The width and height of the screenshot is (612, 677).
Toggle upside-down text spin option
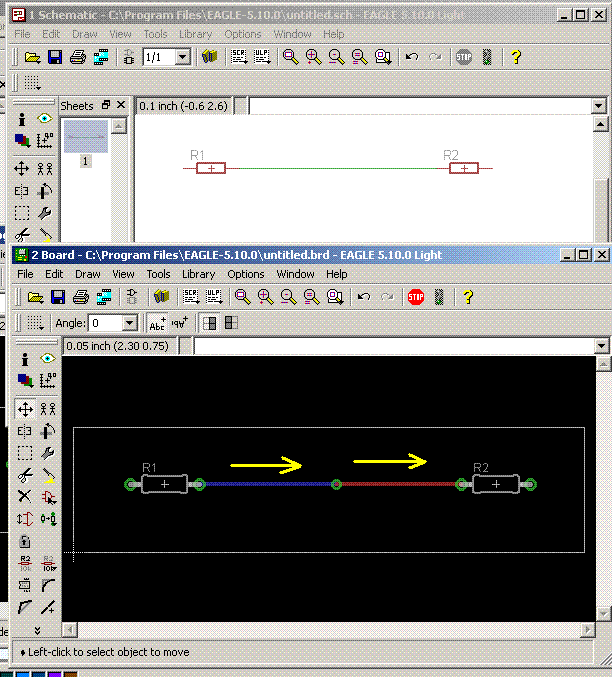[180, 323]
